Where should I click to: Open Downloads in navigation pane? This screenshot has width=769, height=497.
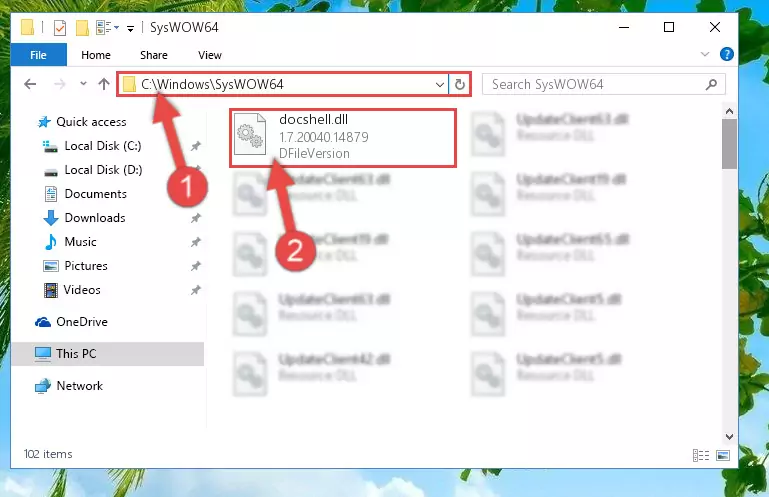[x=84, y=218]
